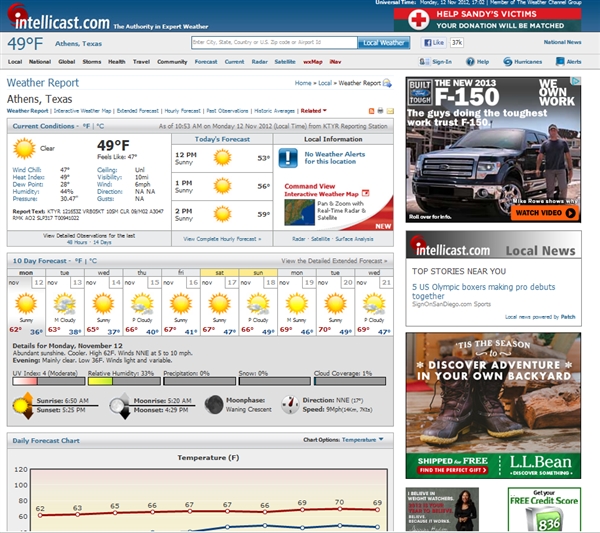
Task: Click Thursday Nov 15 partly cloudy icon
Action: 142,304
